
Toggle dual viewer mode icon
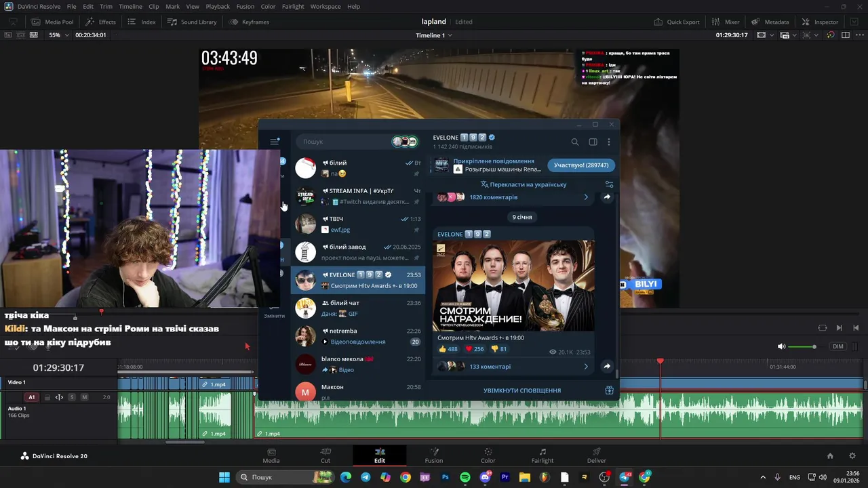[845, 35]
